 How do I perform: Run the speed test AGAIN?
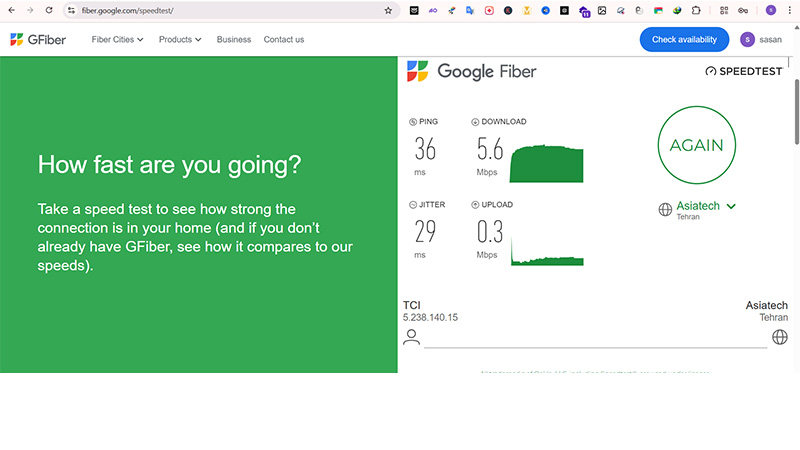click(x=696, y=145)
